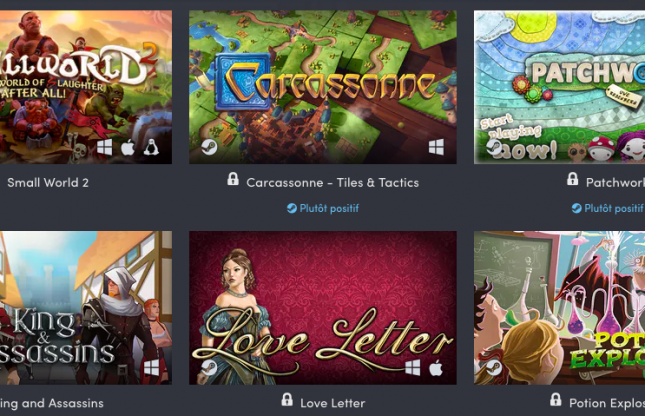Select the Patchwork cover image

559,87
